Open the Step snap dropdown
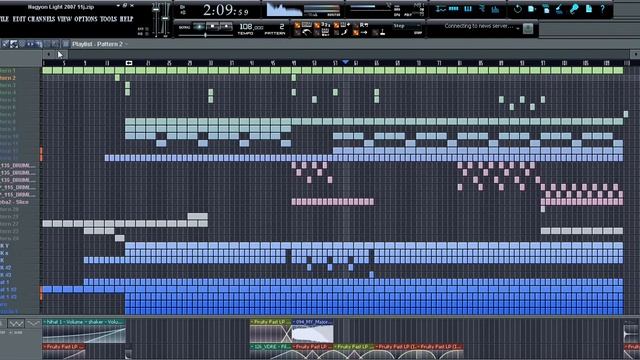 click(407, 26)
